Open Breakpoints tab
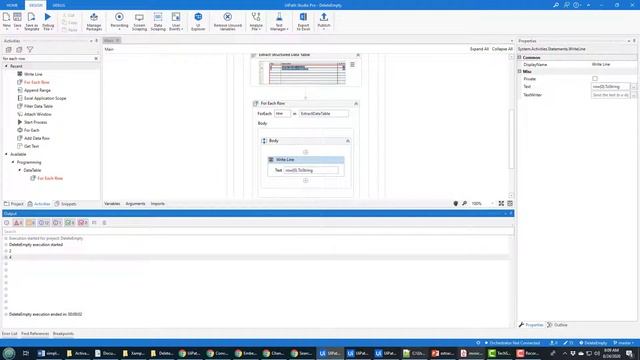 tap(63, 333)
